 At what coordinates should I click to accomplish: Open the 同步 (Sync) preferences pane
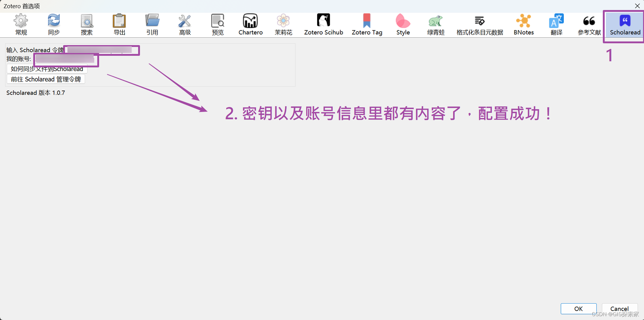(54, 25)
